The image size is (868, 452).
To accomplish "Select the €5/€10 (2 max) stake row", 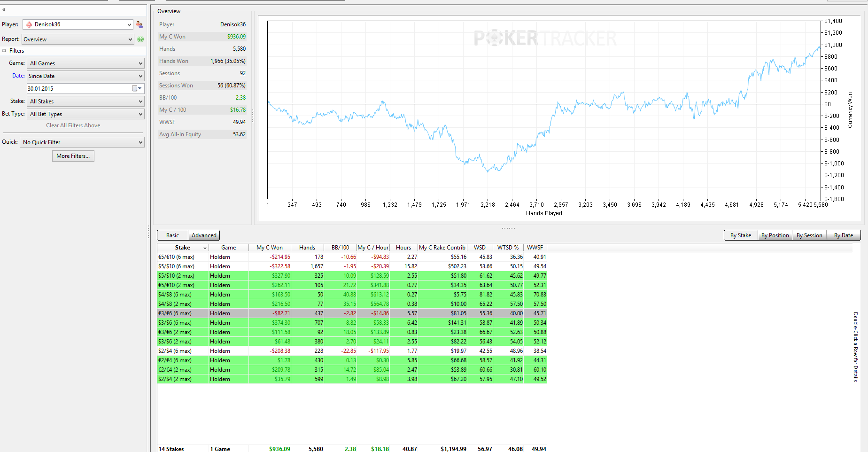I will tap(352, 285).
